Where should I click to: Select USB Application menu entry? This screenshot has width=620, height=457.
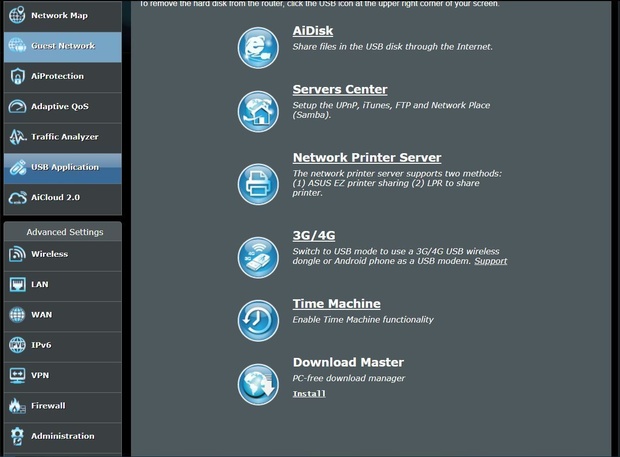point(62,167)
